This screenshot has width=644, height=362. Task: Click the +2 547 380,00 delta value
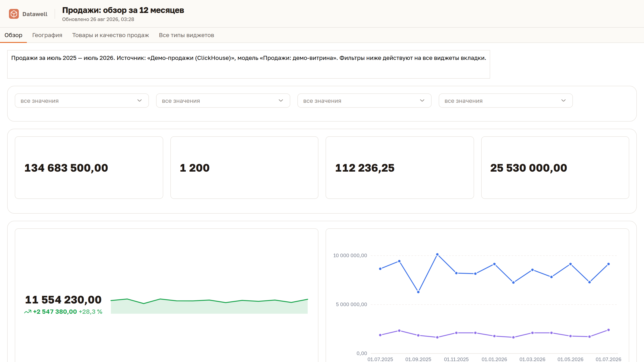click(55, 311)
